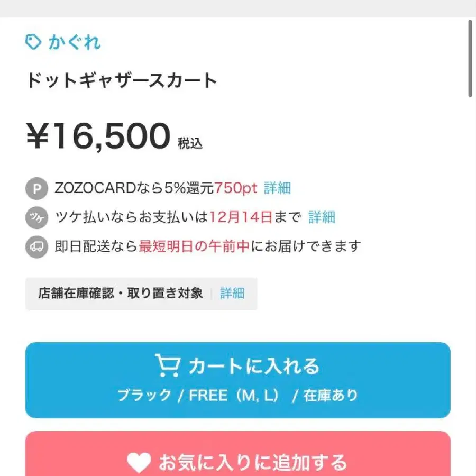Screen dimensions: 476x476
Task: Click the ツケ払い round icon
Action: [36, 217]
